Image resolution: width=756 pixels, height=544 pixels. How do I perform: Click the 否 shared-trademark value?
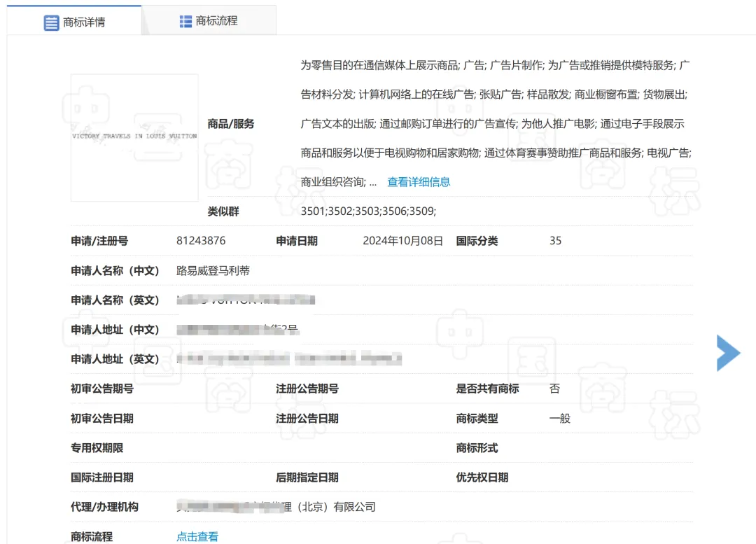pos(554,389)
